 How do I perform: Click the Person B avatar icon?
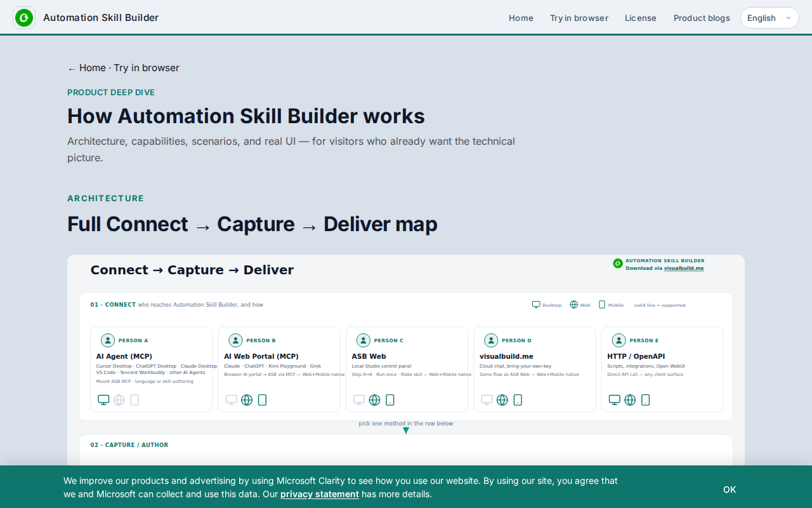click(x=236, y=340)
